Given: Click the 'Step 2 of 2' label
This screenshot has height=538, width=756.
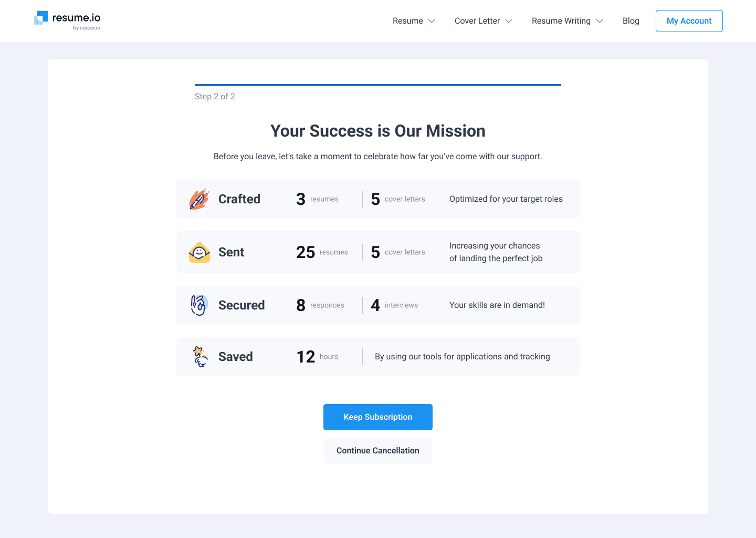Looking at the screenshot, I should click(x=215, y=97).
